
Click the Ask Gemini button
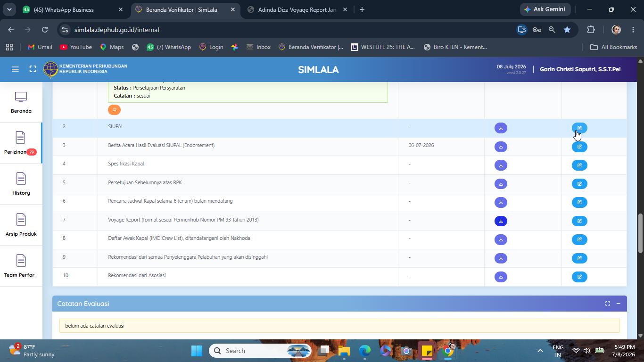pyautogui.click(x=545, y=9)
